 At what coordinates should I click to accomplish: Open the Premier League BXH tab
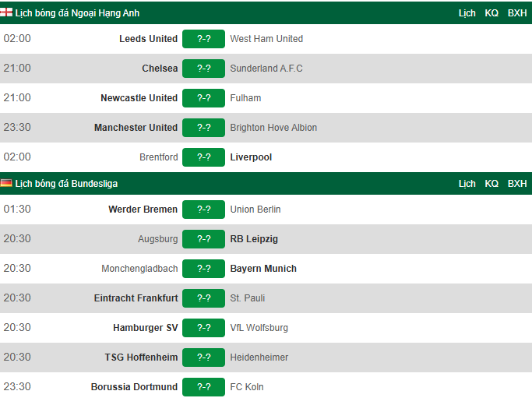coord(517,13)
